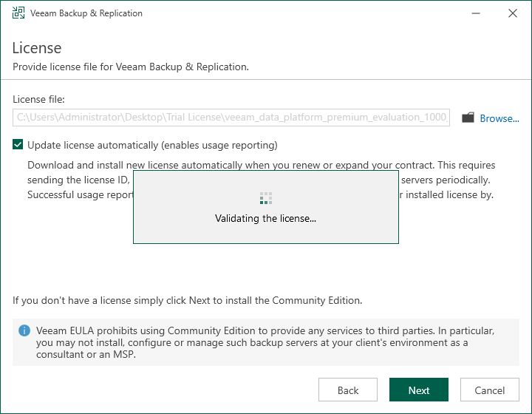532x414 pixels.
Task: Cancel the installation wizard
Action: [x=490, y=390]
